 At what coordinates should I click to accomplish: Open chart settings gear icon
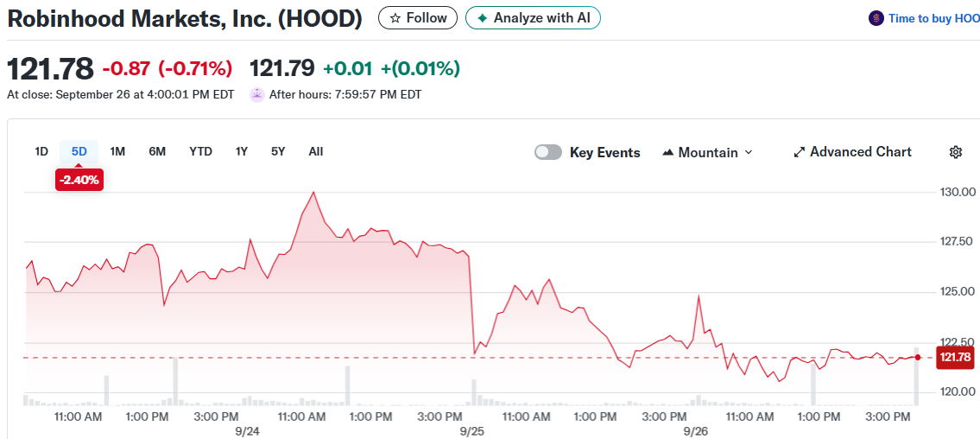coord(955,152)
